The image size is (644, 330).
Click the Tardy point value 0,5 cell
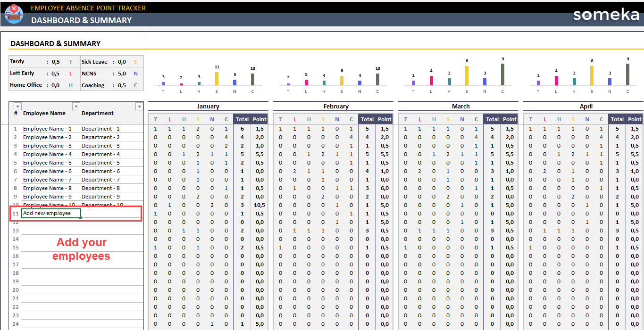click(56, 62)
